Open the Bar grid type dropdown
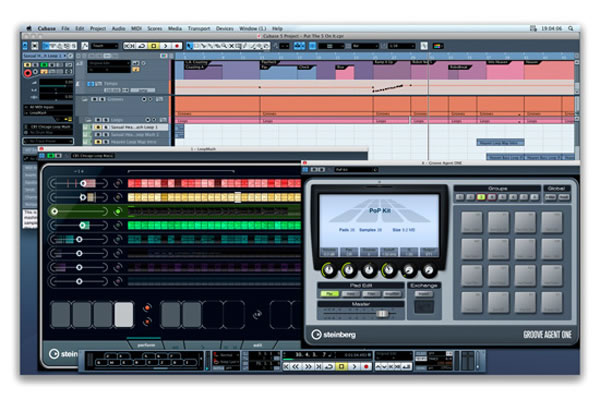This screenshot has height=400, width=600. pyautogui.click(x=365, y=46)
